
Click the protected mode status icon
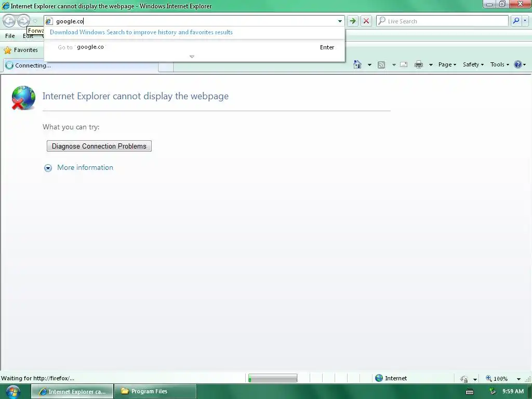(x=464, y=379)
